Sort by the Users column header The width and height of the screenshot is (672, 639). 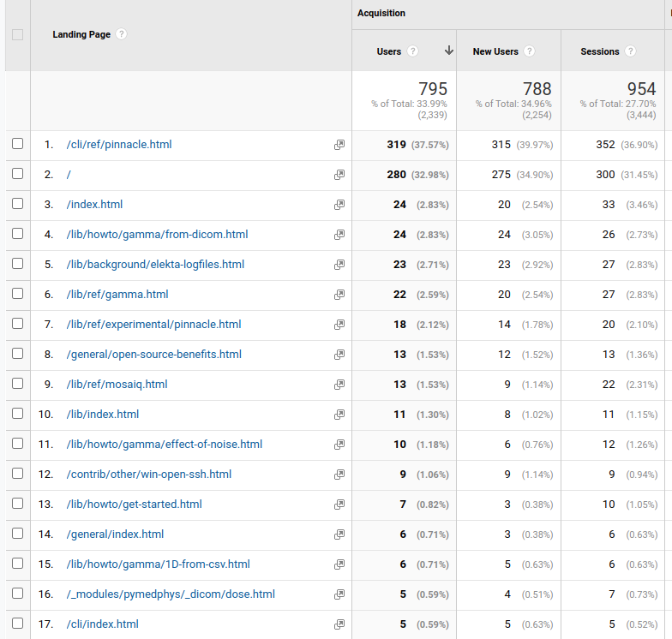click(389, 51)
